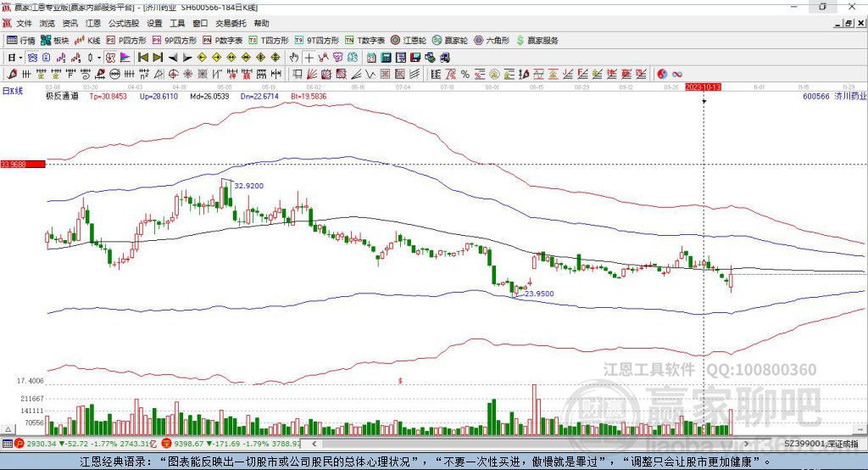868x470 pixels.
Task: Toggle the crosshair cursor tool
Action: [x=309, y=58]
